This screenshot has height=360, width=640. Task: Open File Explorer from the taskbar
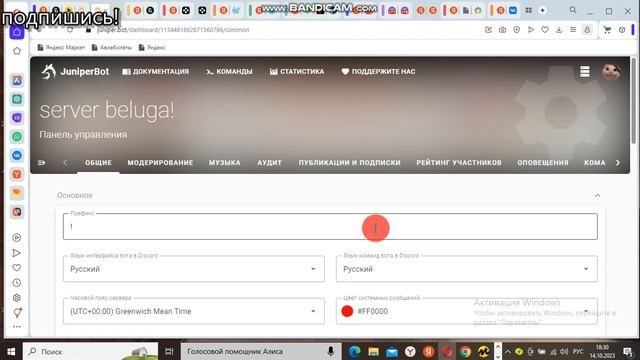pos(373,351)
